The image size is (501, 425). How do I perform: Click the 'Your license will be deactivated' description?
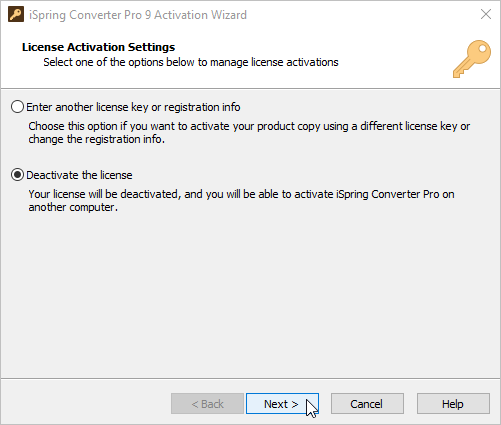pyautogui.click(x=241, y=201)
